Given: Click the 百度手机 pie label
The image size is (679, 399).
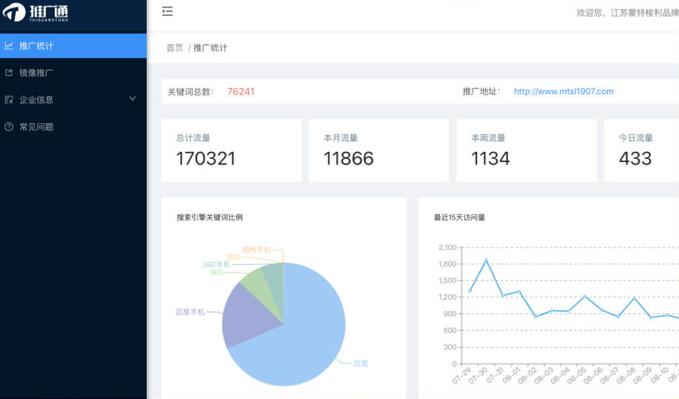Looking at the screenshot, I should 190,312.
